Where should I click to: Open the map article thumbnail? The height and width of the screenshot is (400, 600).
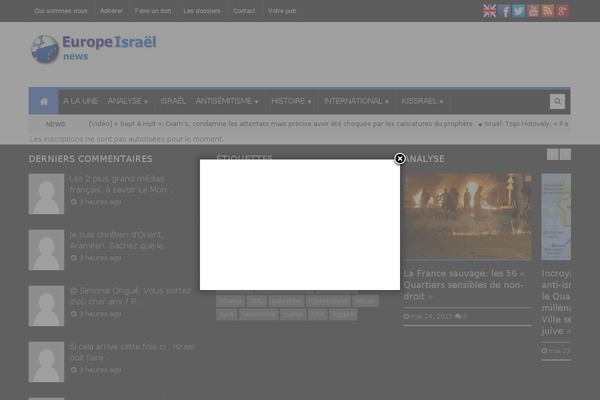(556, 217)
